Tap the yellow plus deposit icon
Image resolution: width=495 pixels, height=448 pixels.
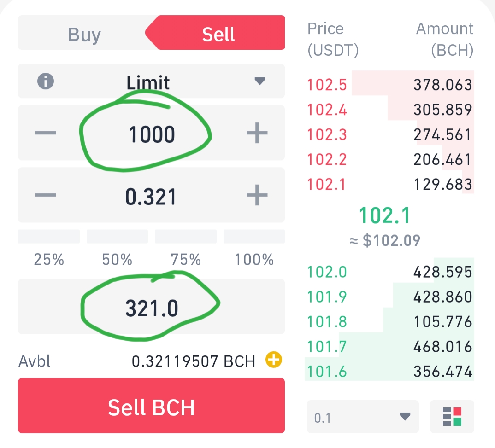273,360
